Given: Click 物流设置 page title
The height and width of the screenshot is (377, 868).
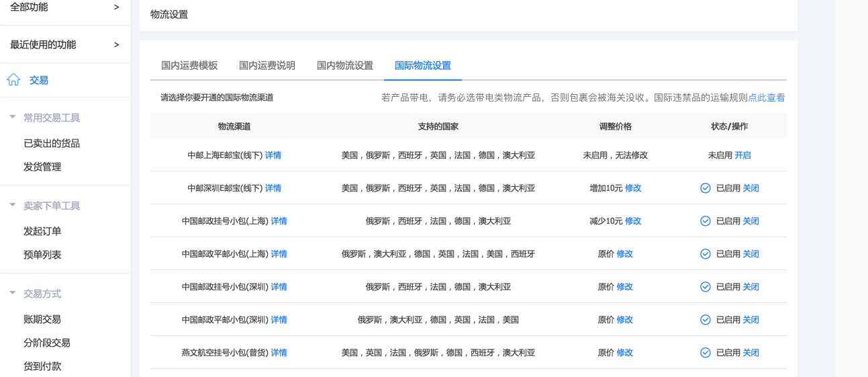Looking at the screenshot, I should 169,14.
